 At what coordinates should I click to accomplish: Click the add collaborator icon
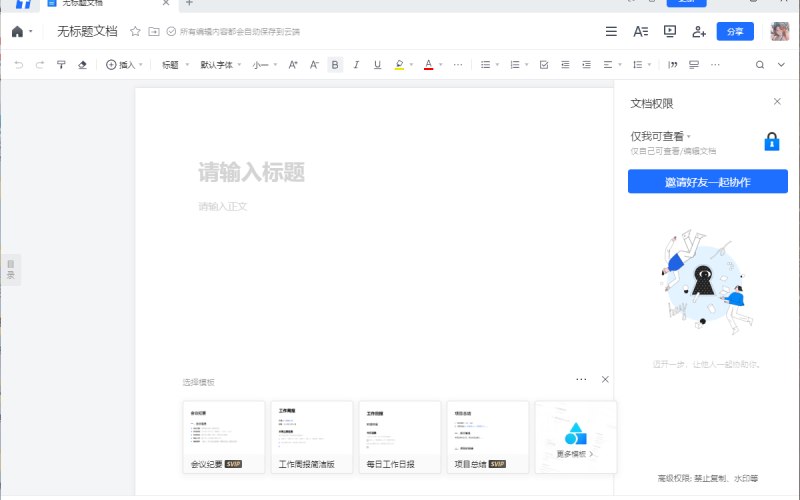click(x=699, y=32)
